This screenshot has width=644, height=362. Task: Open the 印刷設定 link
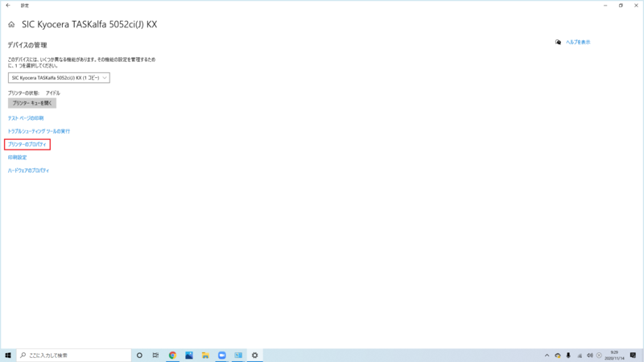tap(17, 158)
